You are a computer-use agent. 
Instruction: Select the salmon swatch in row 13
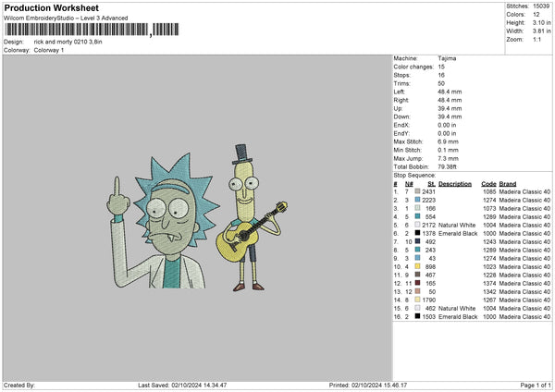click(x=417, y=291)
